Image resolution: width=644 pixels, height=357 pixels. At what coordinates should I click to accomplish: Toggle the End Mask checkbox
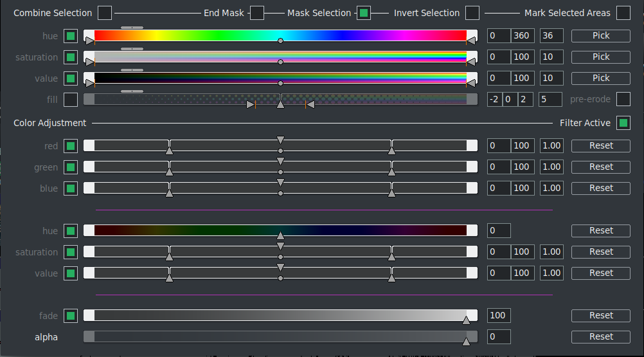[257, 13]
